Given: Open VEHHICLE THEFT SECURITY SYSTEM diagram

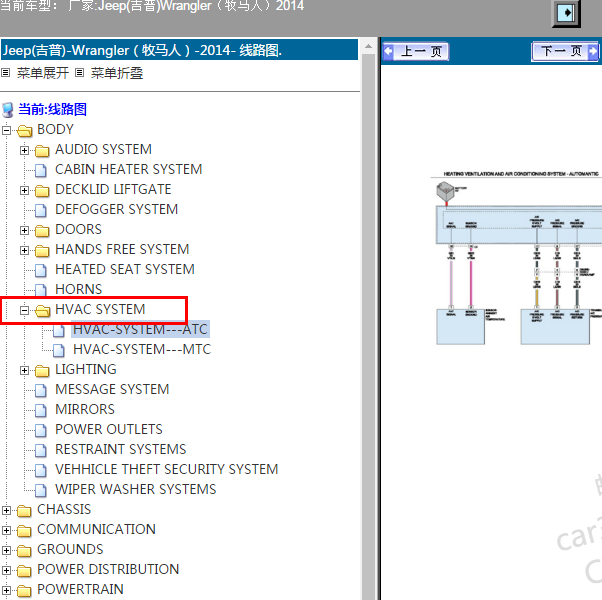Looking at the screenshot, I should pos(167,469).
